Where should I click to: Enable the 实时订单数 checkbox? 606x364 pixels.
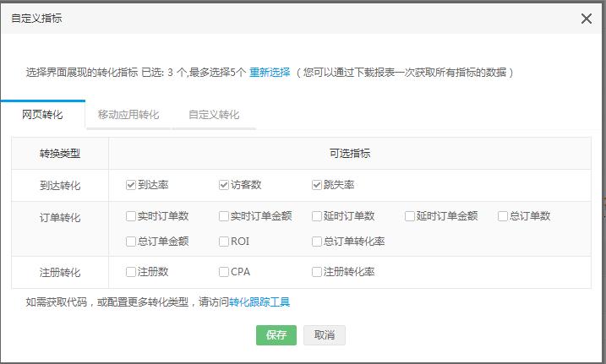(131, 216)
